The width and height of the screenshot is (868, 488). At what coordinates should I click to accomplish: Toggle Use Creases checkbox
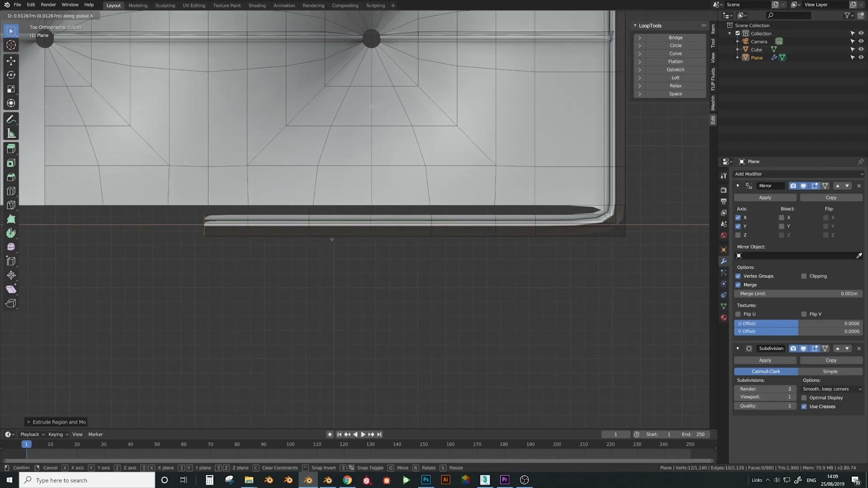804,407
